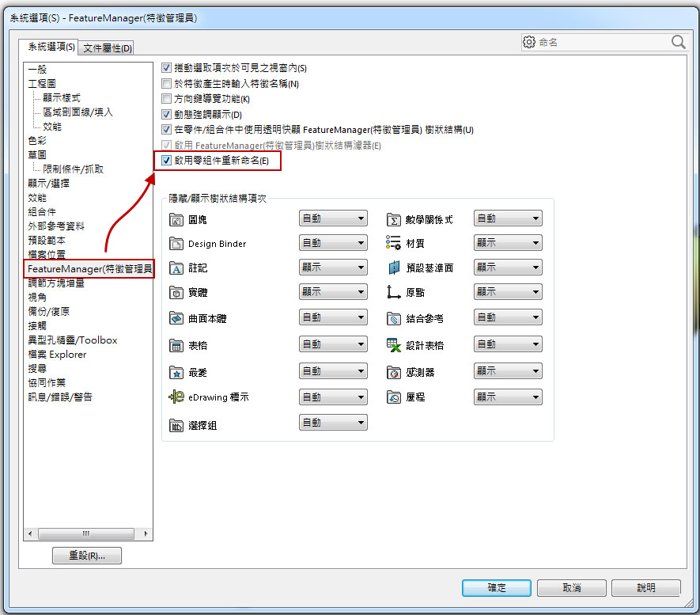Open the 材質 display dropdown
Viewport: 700px width, 615px height.
click(508, 244)
